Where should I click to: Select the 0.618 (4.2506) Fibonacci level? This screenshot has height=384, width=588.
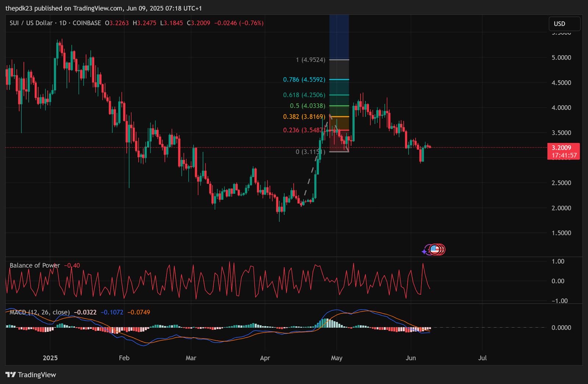304,95
